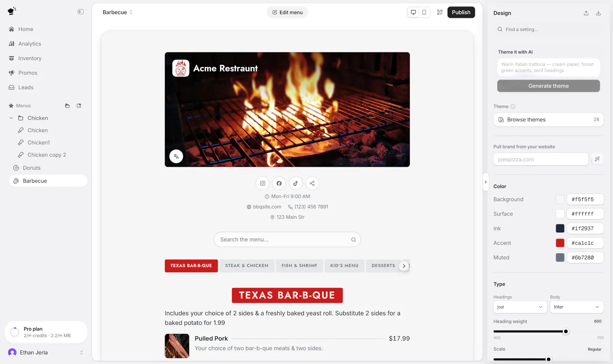Open the Promos section
The width and height of the screenshot is (613, 364).
28,73
